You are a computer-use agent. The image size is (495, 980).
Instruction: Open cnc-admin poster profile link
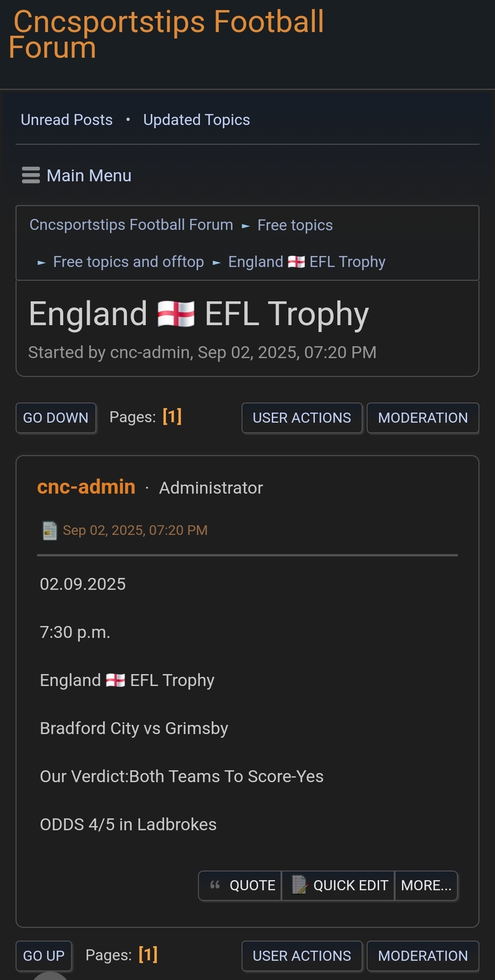coord(86,487)
